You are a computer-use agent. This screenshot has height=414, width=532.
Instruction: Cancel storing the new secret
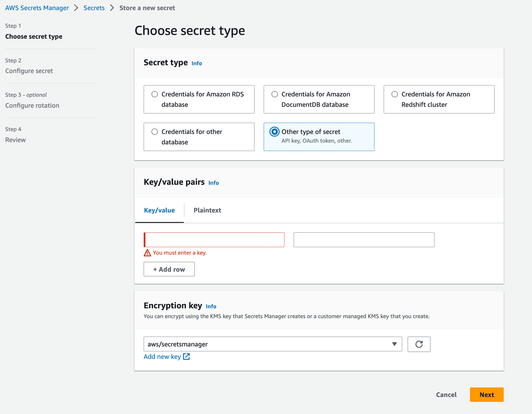(446, 395)
